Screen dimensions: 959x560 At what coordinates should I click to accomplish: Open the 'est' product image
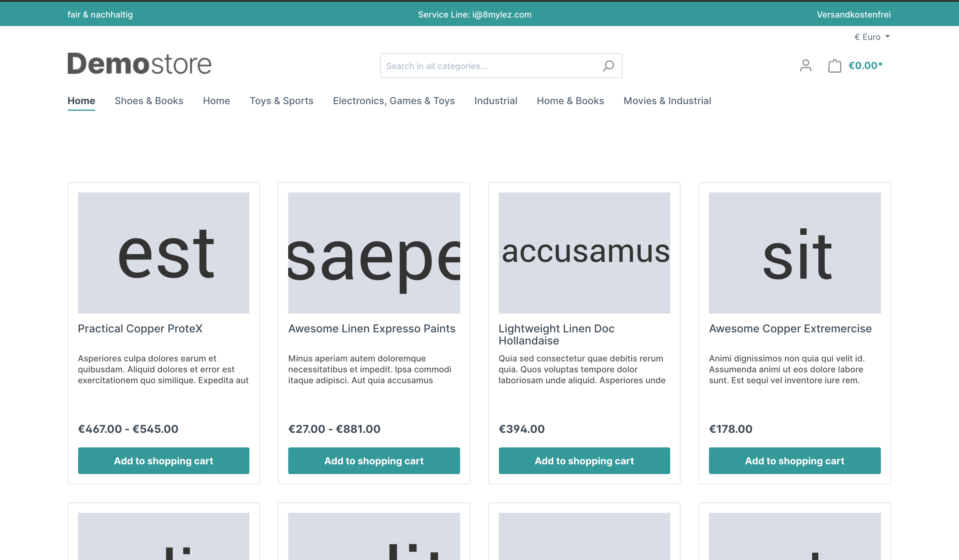[x=164, y=253]
